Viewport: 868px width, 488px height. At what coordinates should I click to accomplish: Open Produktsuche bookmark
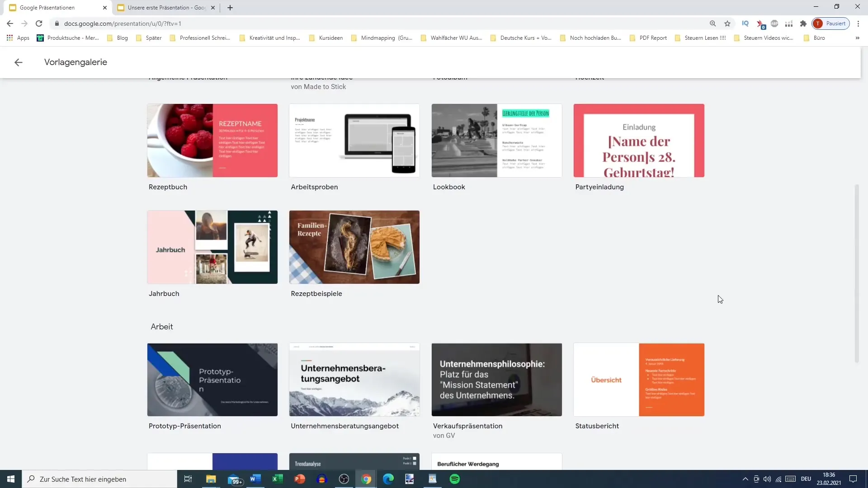[68, 38]
